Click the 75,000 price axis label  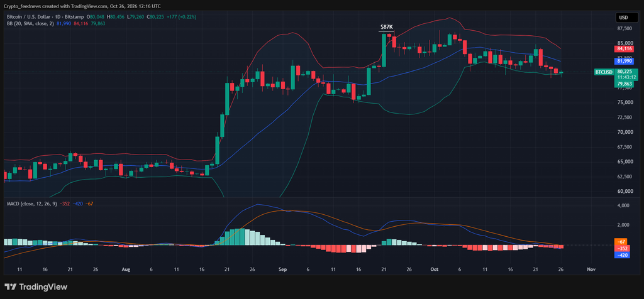[x=625, y=102]
